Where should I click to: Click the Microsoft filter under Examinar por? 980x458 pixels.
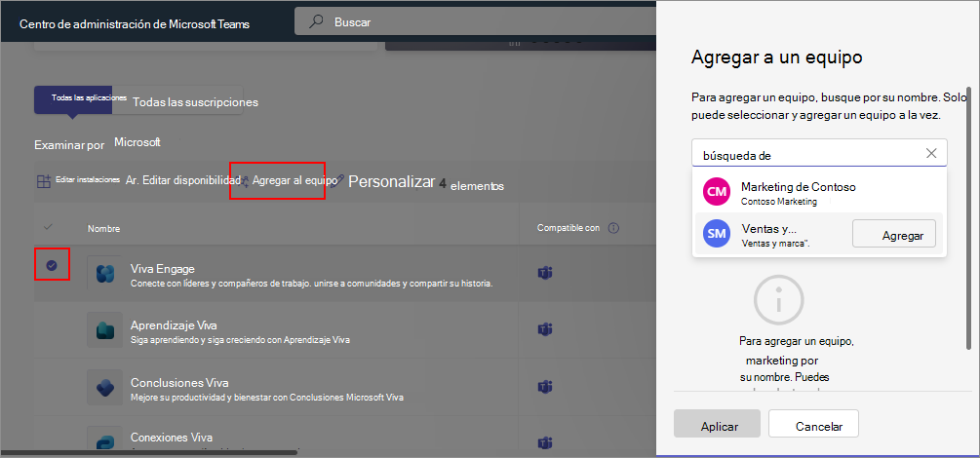[137, 142]
